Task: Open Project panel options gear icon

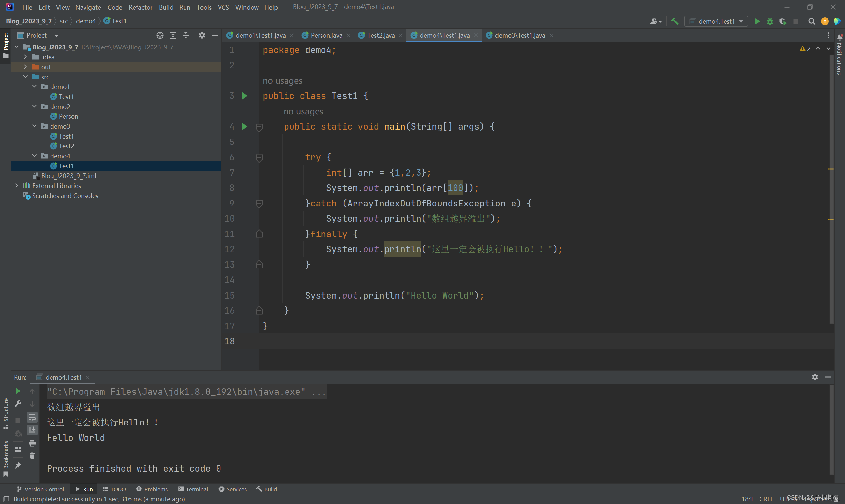Action: click(x=202, y=35)
